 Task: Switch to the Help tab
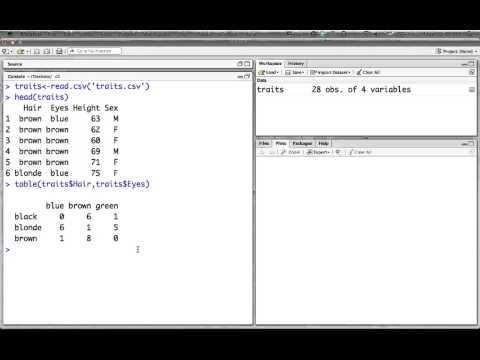coord(323,143)
